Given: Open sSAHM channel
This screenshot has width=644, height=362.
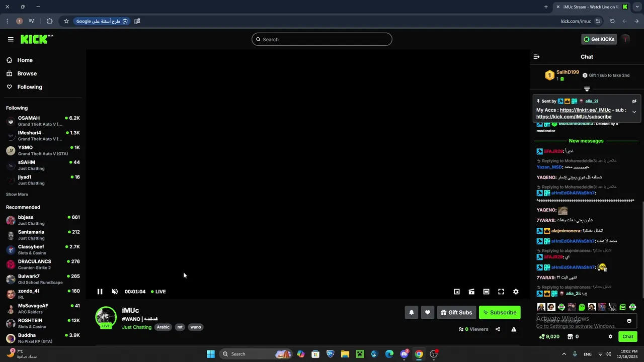Looking at the screenshot, I should point(43,165).
